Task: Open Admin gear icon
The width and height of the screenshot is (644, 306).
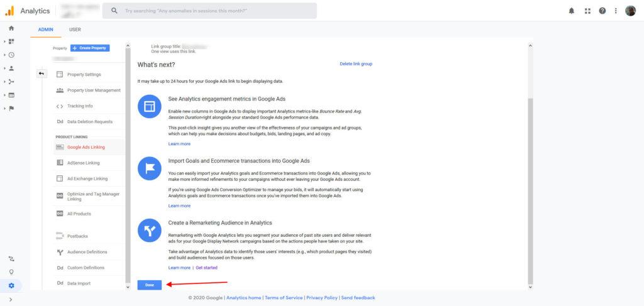Action: pos(11,285)
